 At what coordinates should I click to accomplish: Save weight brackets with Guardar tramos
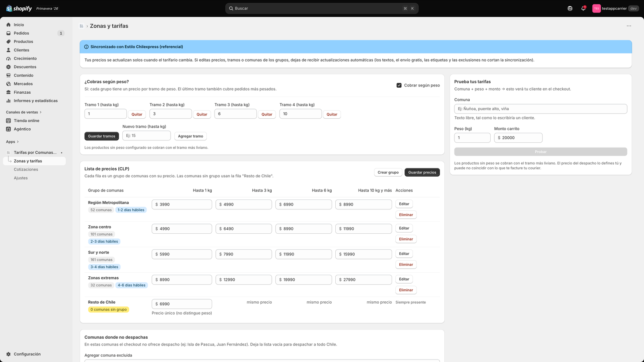point(102,136)
